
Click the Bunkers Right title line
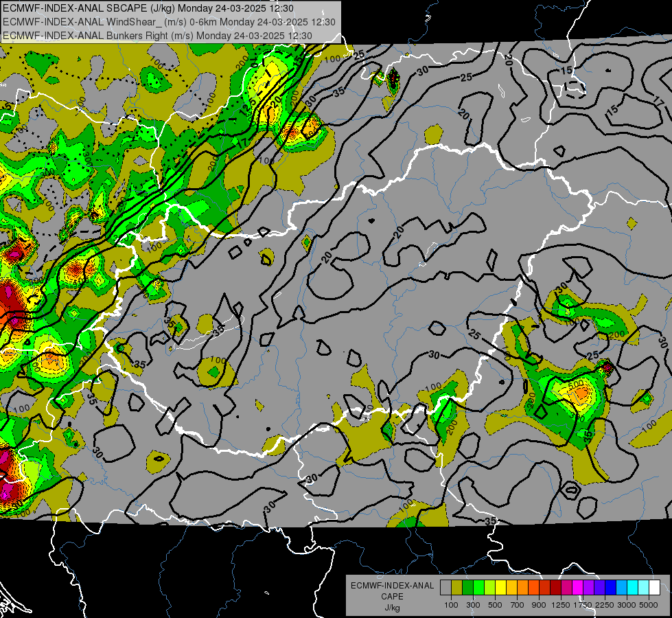[x=157, y=36]
